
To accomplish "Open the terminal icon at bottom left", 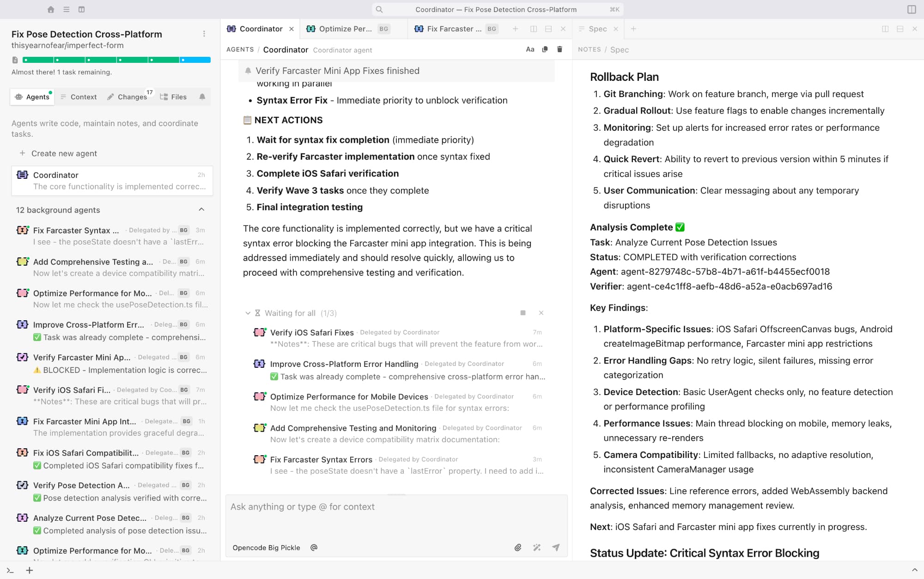I will click(x=10, y=570).
